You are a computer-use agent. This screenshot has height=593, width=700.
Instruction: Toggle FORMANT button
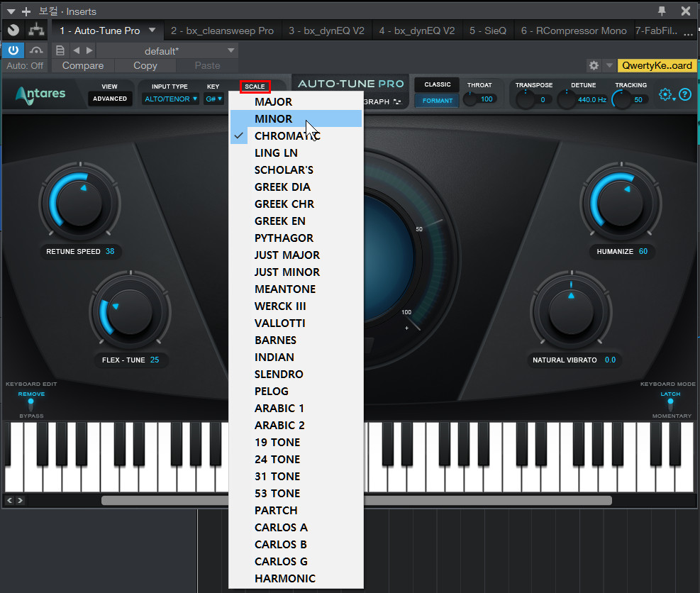pos(437,101)
